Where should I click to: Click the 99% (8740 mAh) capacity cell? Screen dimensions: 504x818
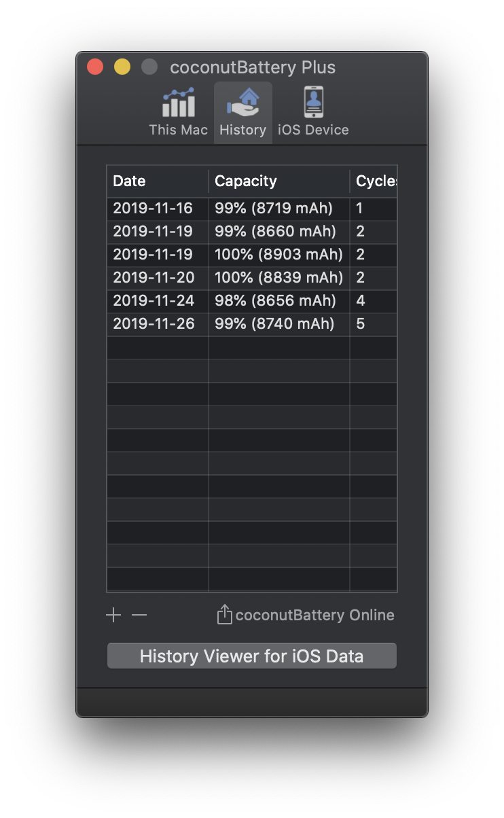(x=279, y=324)
